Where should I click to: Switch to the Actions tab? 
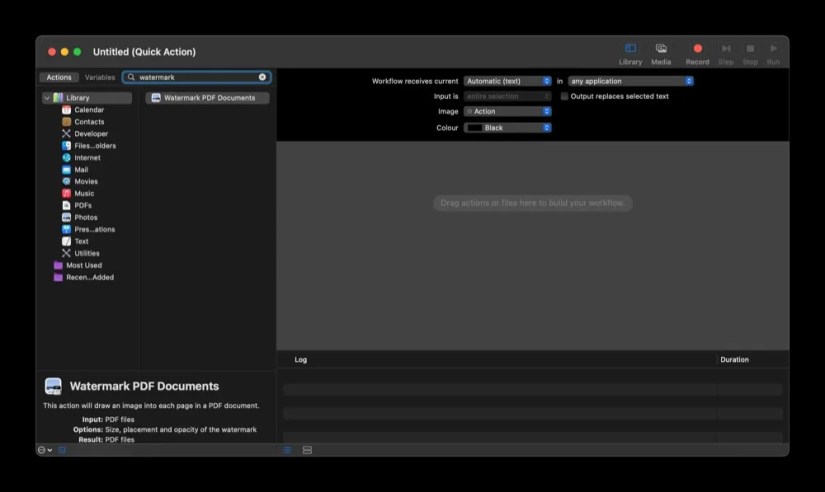59,77
